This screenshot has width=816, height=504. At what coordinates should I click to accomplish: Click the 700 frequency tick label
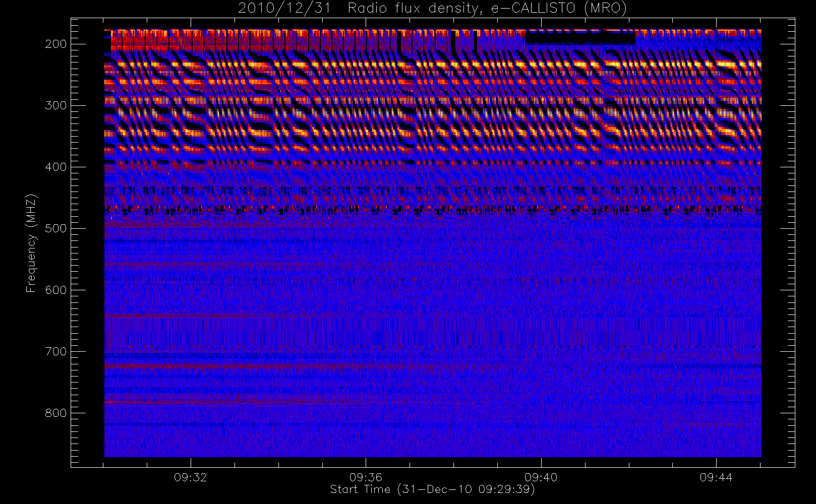tap(55, 351)
